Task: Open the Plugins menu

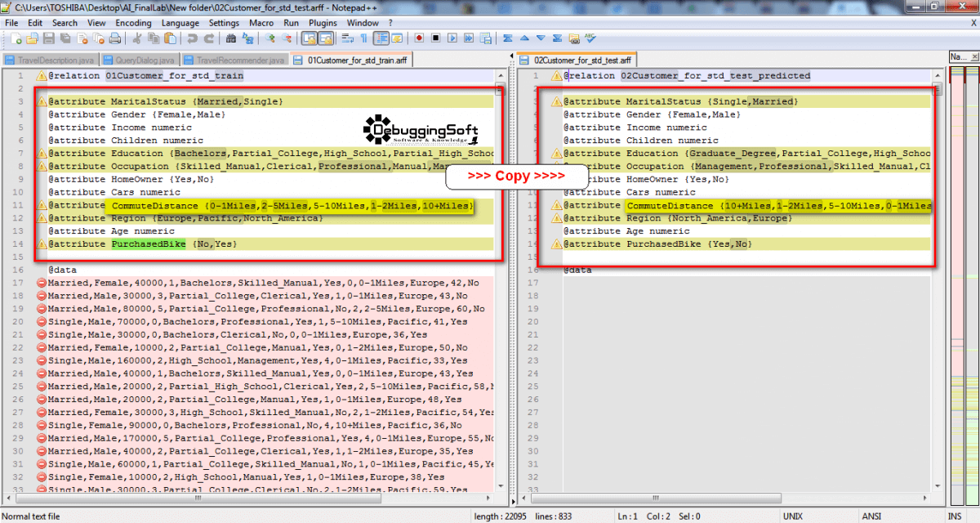Action: click(323, 23)
